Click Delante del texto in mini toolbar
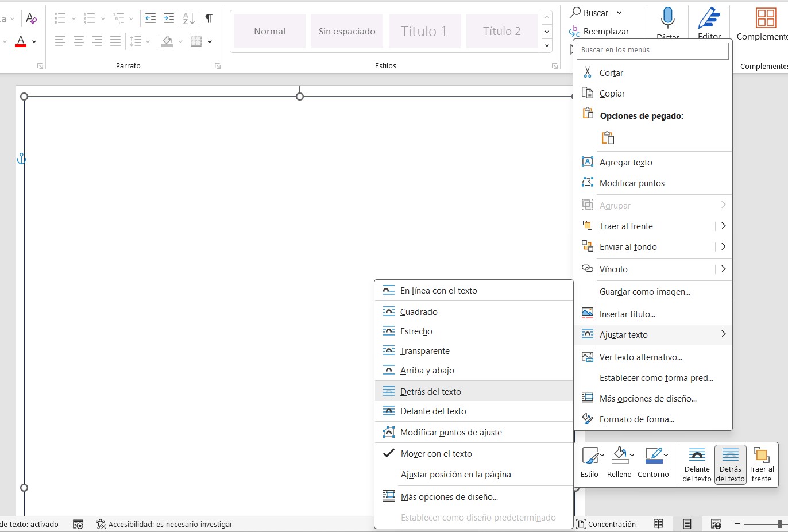Screen dimensions: 788x532 pyautogui.click(x=697, y=464)
